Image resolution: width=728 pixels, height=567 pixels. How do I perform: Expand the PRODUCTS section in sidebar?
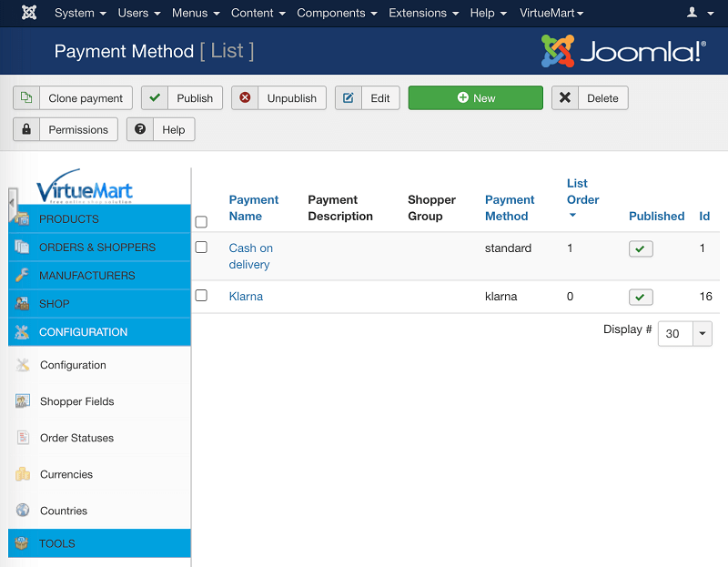pyautogui.click(x=100, y=219)
